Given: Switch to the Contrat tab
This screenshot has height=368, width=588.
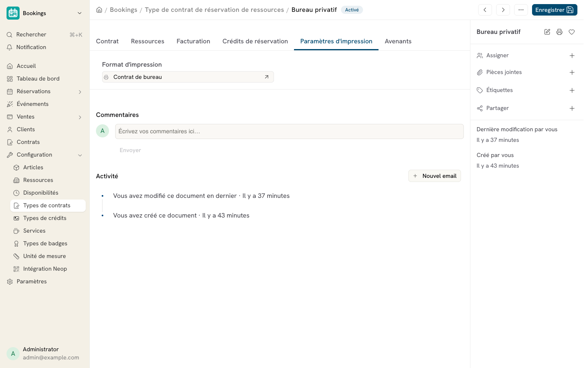Looking at the screenshot, I should click(107, 41).
